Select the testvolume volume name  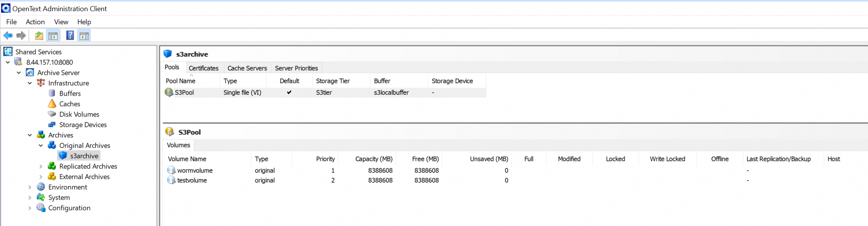[x=192, y=180]
